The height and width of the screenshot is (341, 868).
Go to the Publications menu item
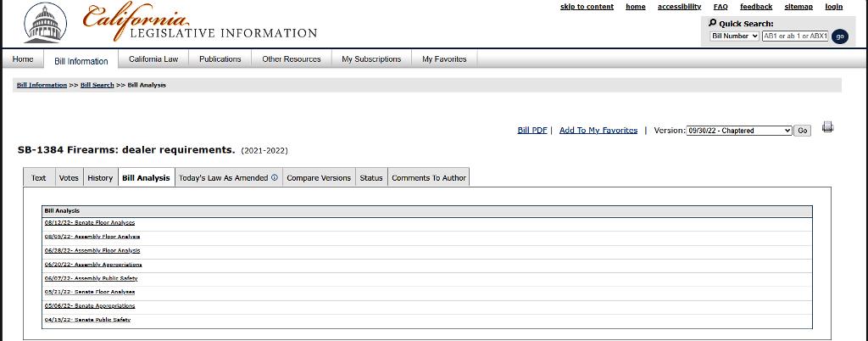pyautogui.click(x=220, y=59)
